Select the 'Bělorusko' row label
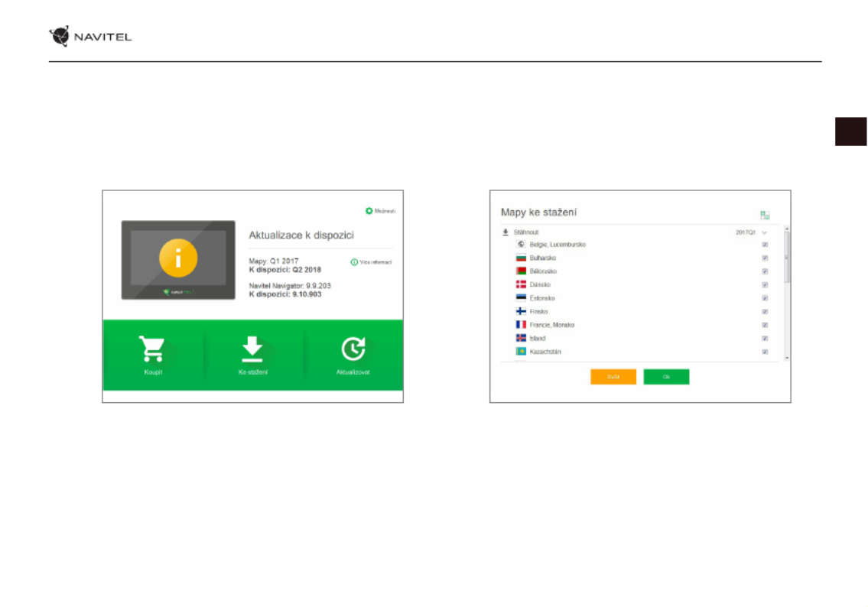 pyautogui.click(x=543, y=271)
